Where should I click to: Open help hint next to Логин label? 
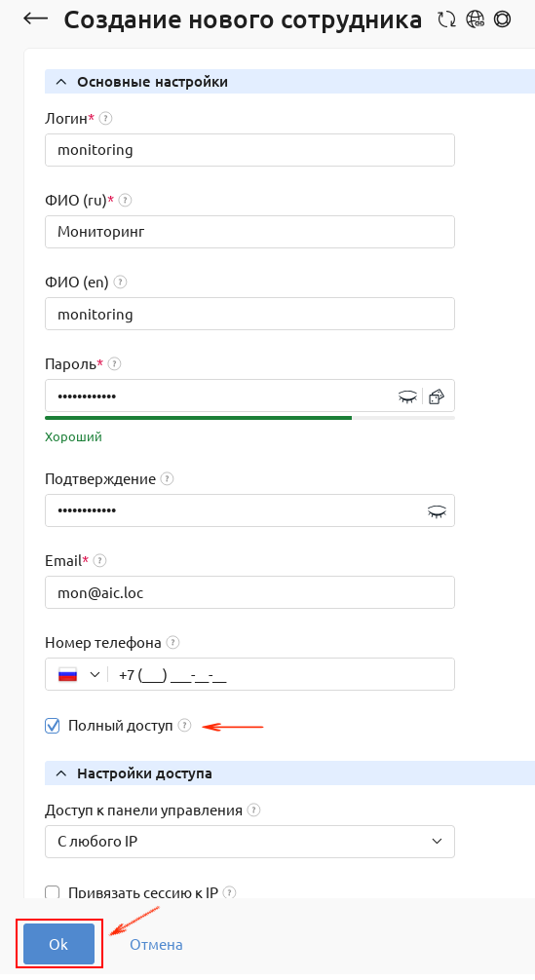106,118
